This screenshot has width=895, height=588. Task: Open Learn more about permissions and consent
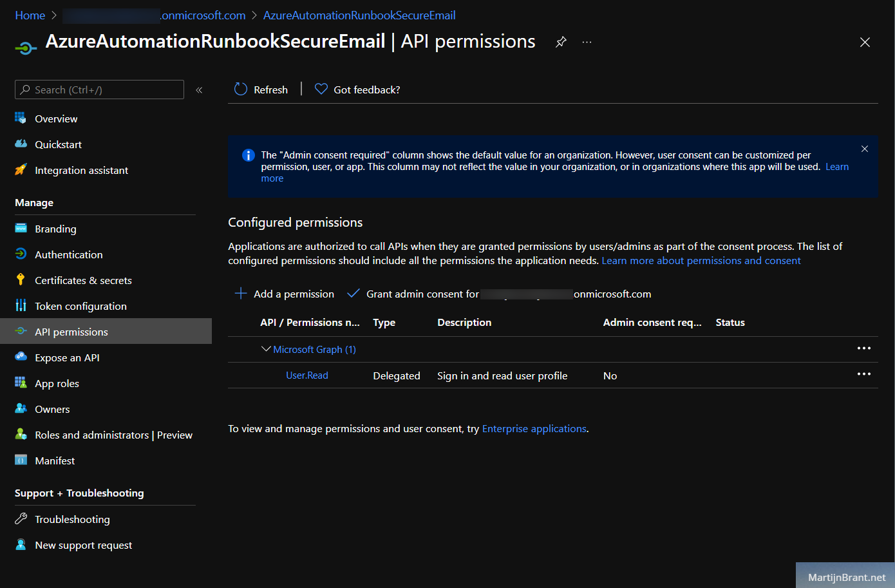point(701,260)
